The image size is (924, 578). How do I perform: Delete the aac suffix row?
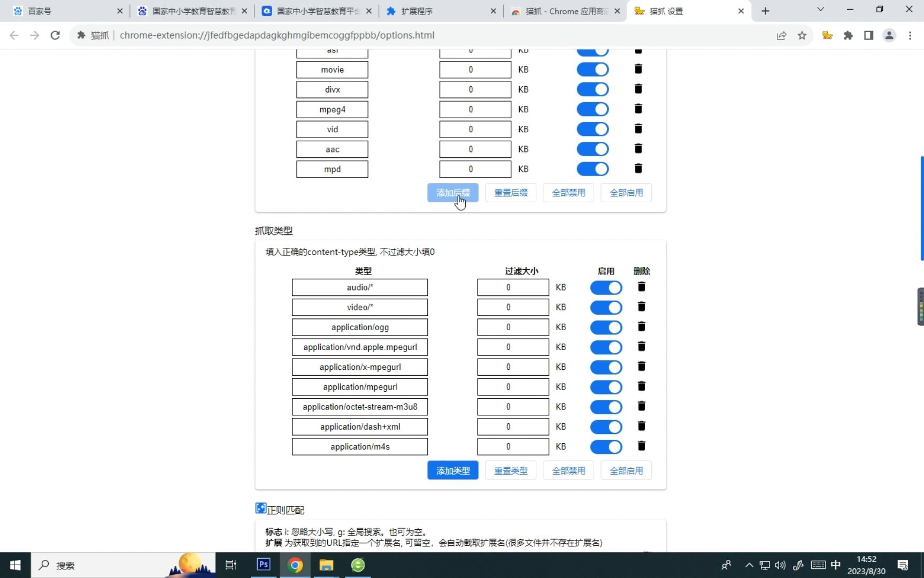(x=638, y=149)
